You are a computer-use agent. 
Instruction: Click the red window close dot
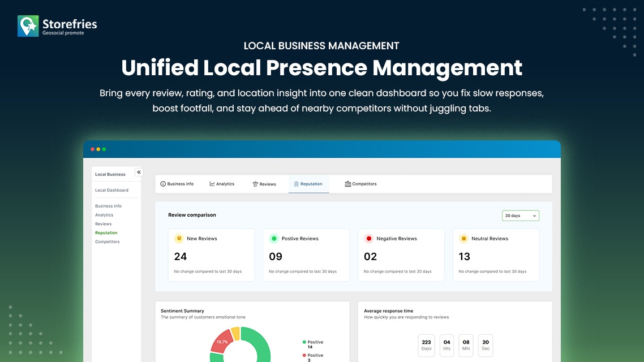click(92, 149)
